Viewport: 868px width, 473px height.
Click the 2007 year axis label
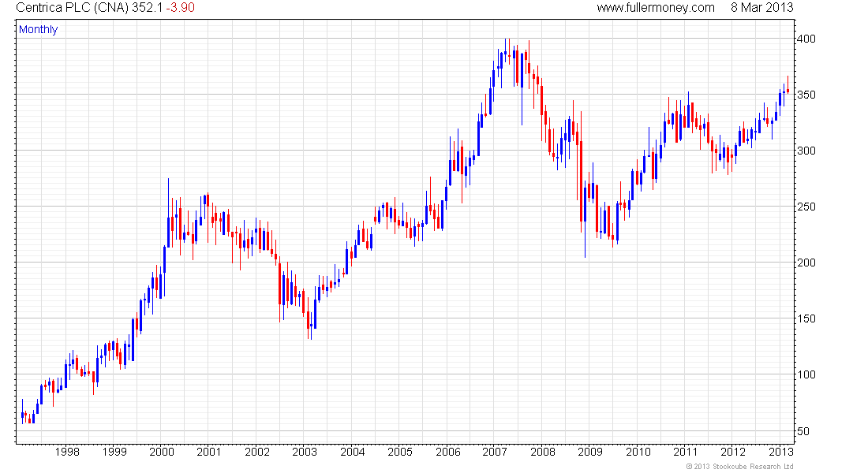pyautogui.click(x=494, y=452)
